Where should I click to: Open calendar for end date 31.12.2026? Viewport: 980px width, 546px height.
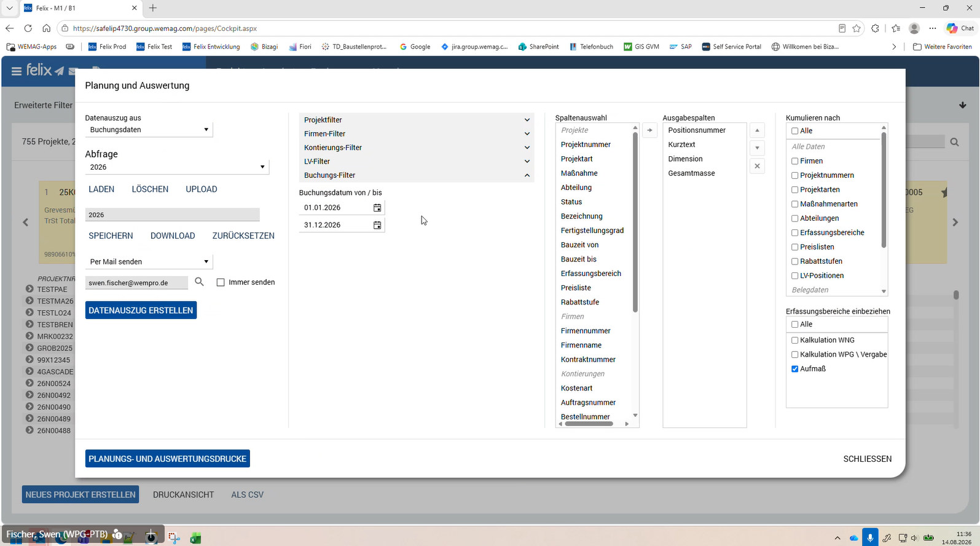click(x=377, y=225)
